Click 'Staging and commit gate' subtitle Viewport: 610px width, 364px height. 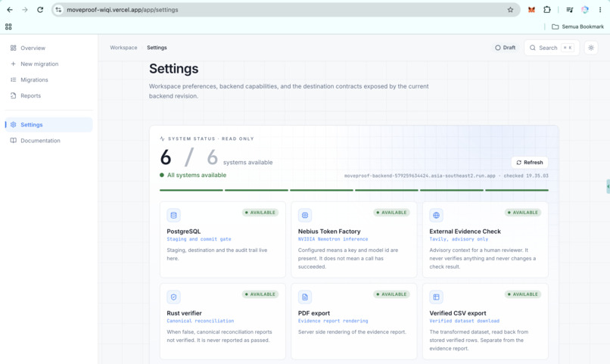[199, 239]
